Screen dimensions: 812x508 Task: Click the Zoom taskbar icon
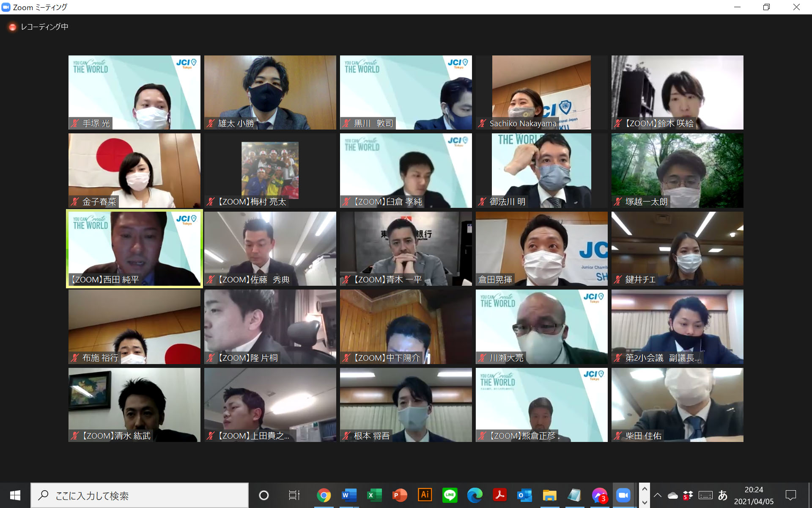623,495
